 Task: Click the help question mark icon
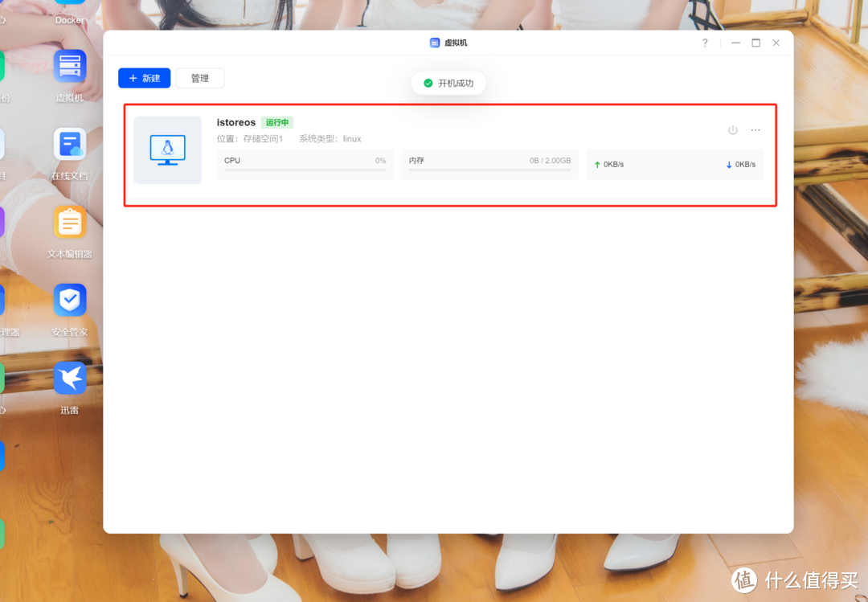click(705, 43)
